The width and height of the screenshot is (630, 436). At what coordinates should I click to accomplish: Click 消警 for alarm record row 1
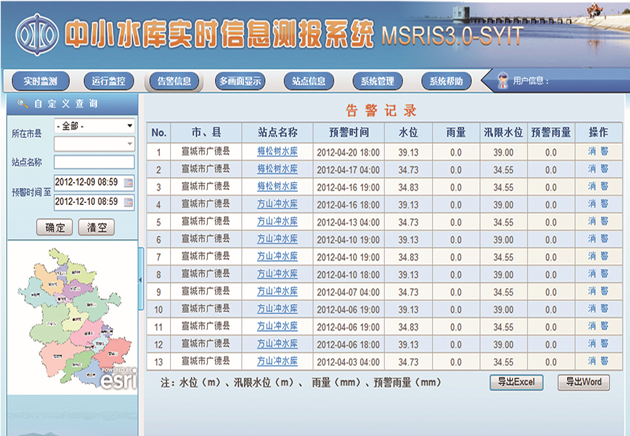tap(598, 151)
